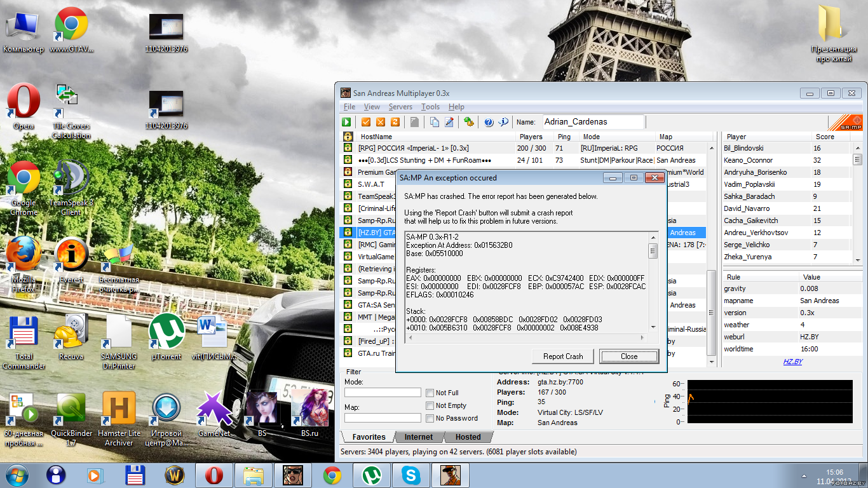Screen dimensions: 868x488
Task: Click the Report Crash button
Action: point(563,356)
